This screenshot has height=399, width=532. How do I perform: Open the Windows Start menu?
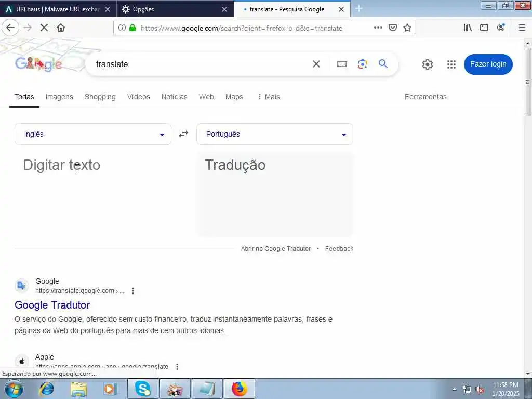[14, 389]
